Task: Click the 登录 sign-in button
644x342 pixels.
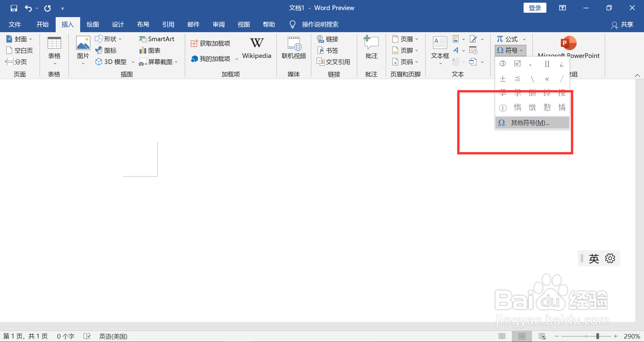Action: coord(535,7)
